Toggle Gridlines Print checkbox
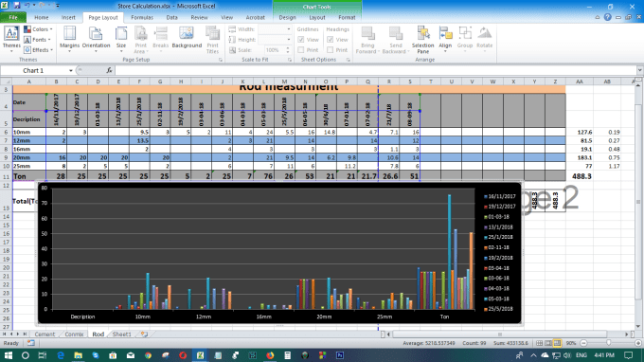 (x=301, y=50)
